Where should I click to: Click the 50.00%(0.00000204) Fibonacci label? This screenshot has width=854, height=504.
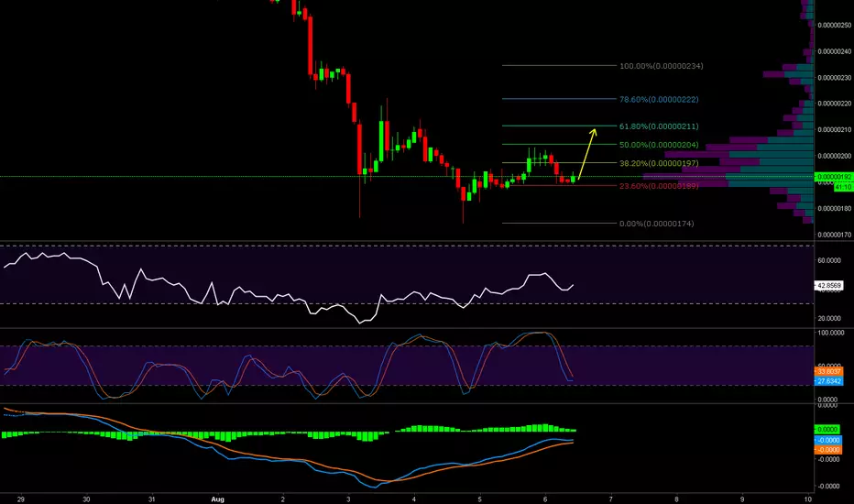659,145
